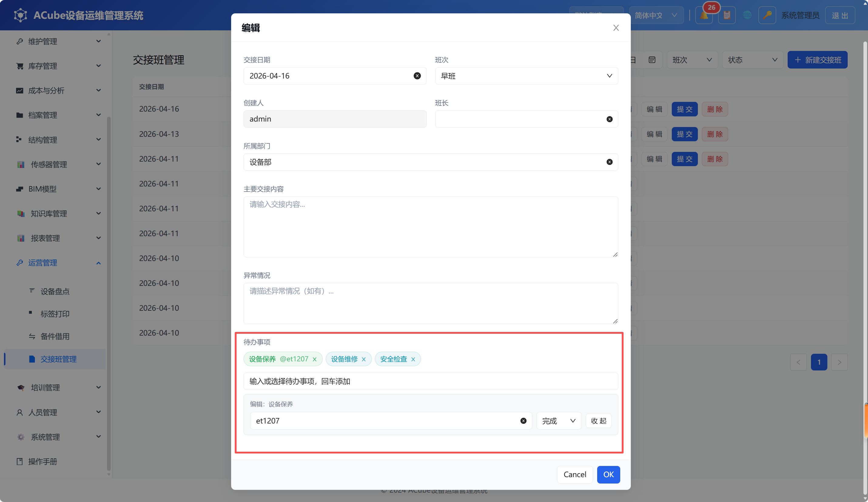This screenshot has width=868, height=502.
Task: Open the 班次 filter dropdown in toolbar
Action: click(692, 60)
